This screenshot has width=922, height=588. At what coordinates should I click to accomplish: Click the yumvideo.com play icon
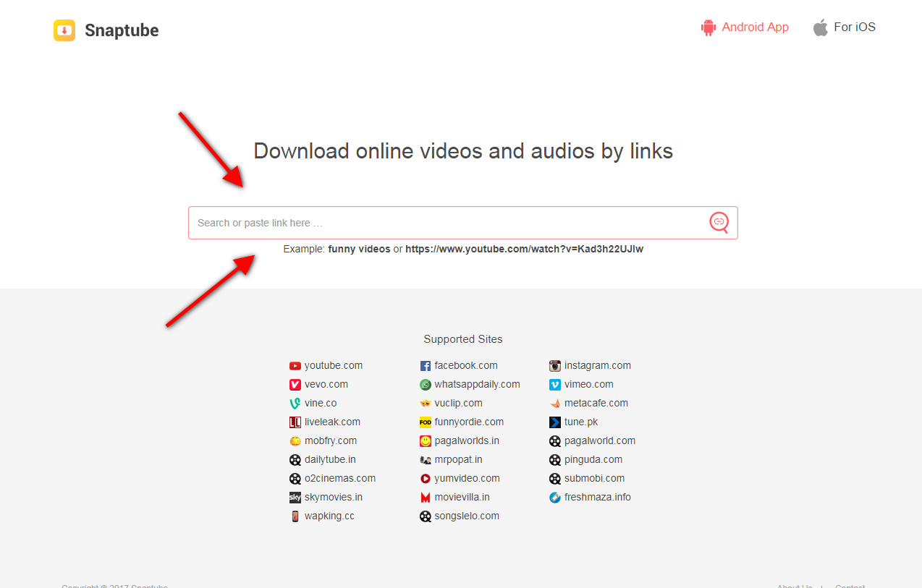point(426,479)
